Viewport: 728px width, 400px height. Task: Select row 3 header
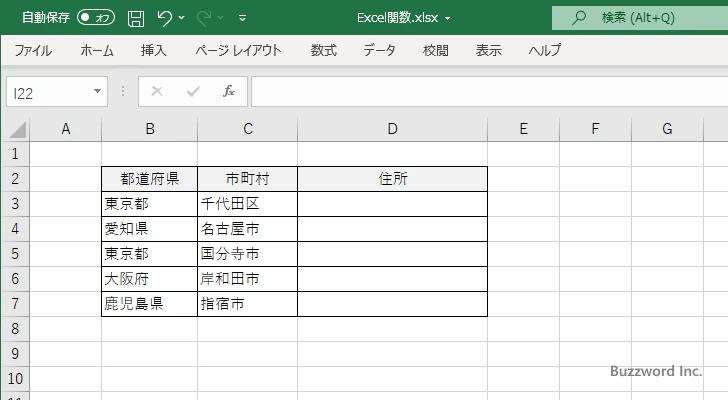click(15, 204)
